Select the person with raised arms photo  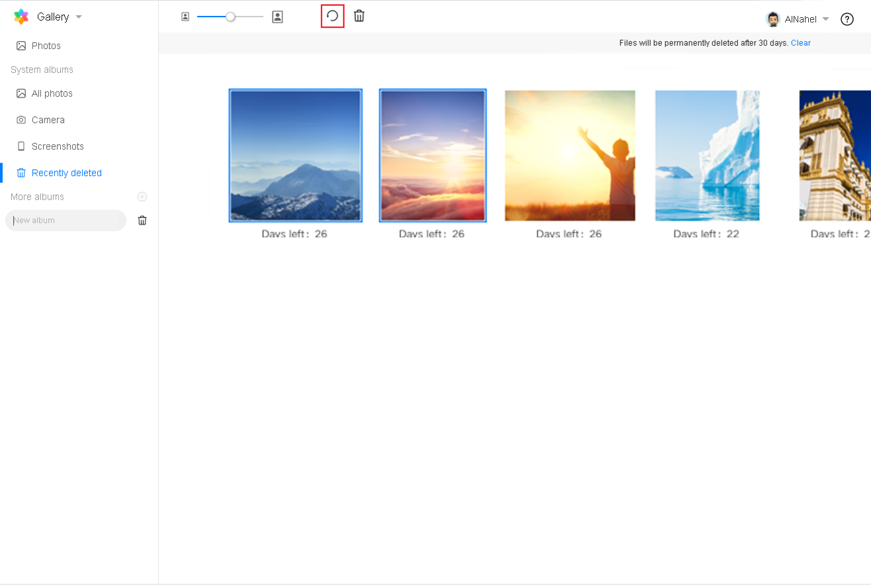(569, 155)
